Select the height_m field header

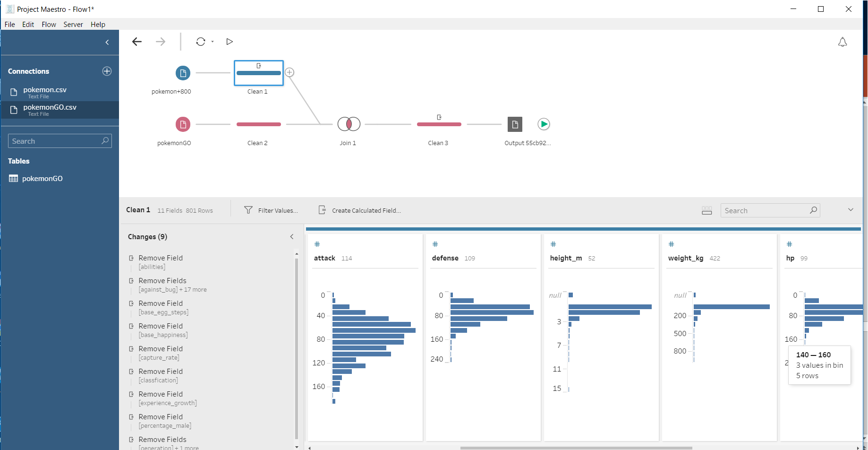[566, 258]
